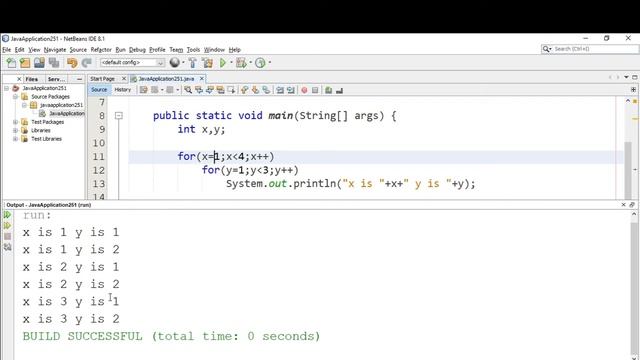This screenshot has width=640, height=360.
Task: Click the Undo arrow icon
Action: [x=72, y=62]
